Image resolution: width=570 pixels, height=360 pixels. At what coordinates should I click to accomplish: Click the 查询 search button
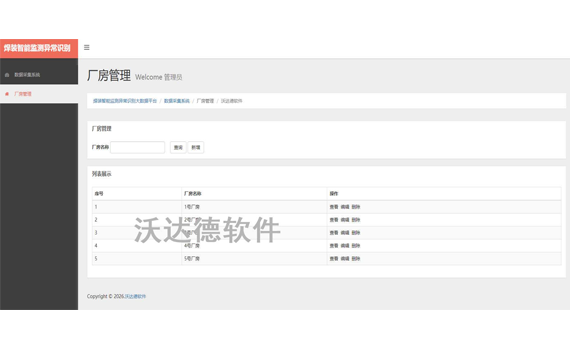click(x=178, y=147)
